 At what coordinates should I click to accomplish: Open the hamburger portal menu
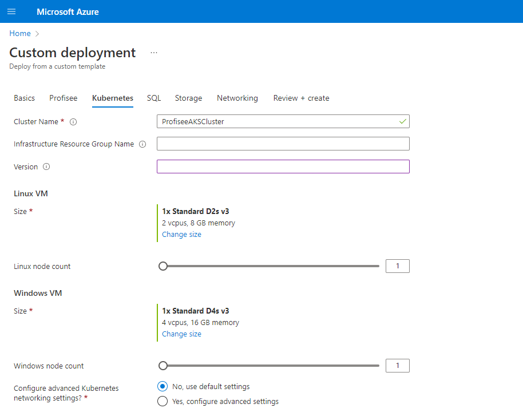point(11,11)
